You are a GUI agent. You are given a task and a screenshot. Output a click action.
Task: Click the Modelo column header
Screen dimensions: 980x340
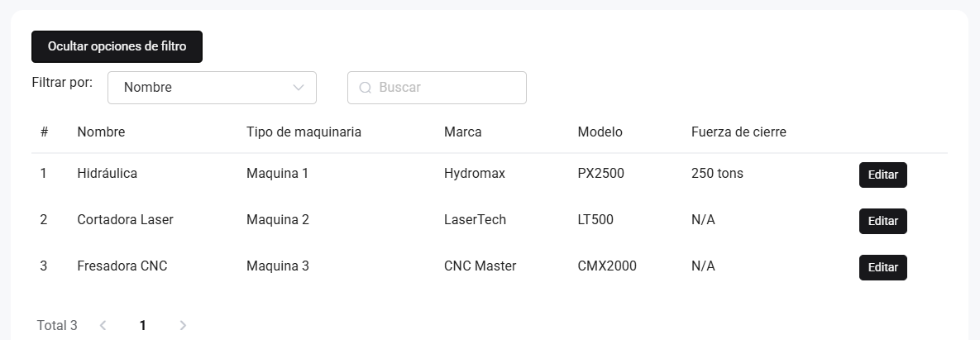point(600,132)
